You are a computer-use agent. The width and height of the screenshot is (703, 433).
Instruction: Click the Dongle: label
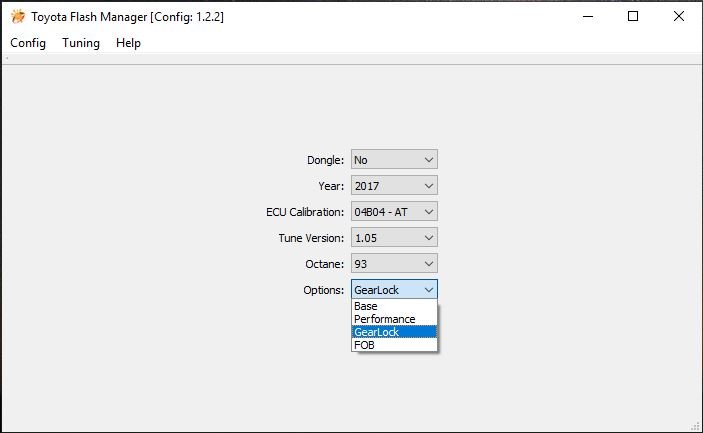[325, 160]
